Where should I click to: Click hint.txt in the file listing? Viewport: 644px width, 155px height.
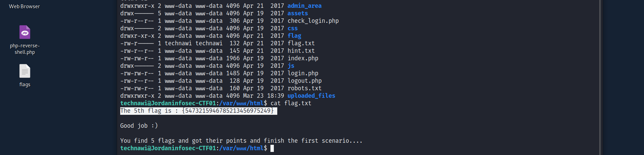click(301, 51)
